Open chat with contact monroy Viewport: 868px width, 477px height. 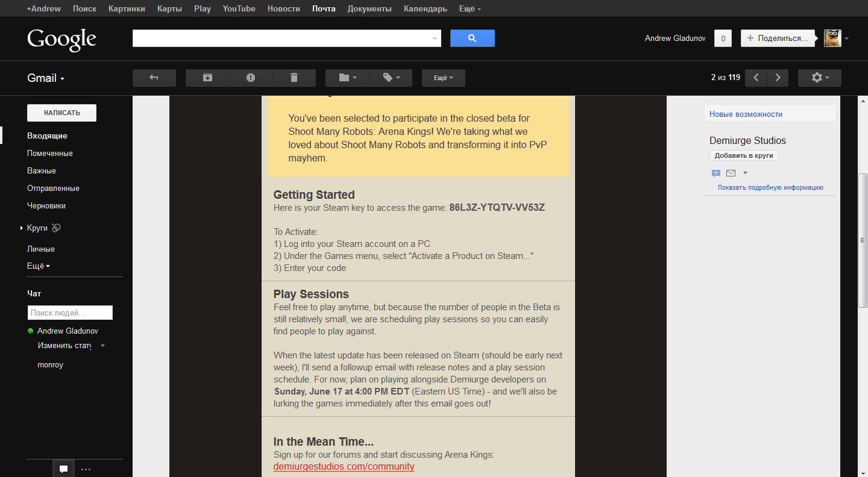click(x=50, y=365)
